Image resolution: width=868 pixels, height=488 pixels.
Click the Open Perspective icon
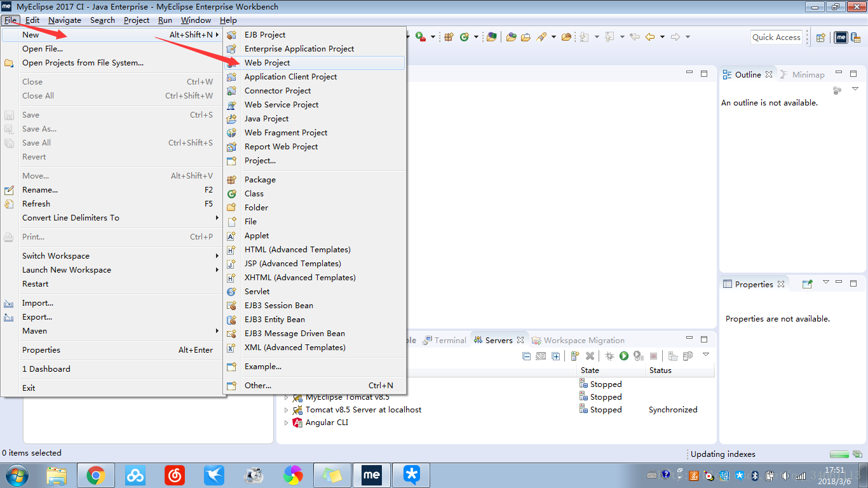click(820, 37)
